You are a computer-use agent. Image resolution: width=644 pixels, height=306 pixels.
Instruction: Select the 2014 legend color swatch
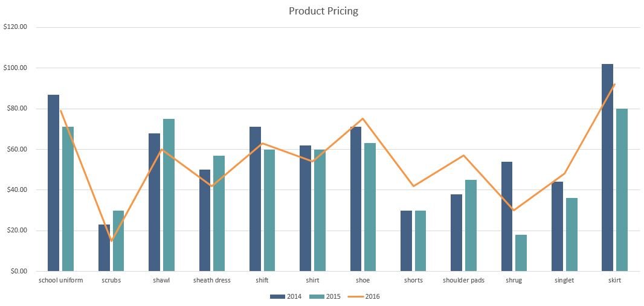click(277, 296)
